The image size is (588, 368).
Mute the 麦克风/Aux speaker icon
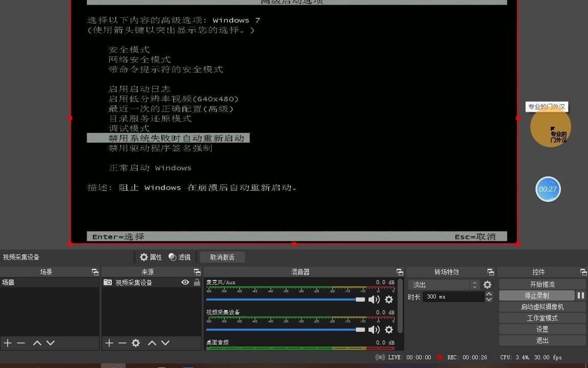click(x=374, y=300)
